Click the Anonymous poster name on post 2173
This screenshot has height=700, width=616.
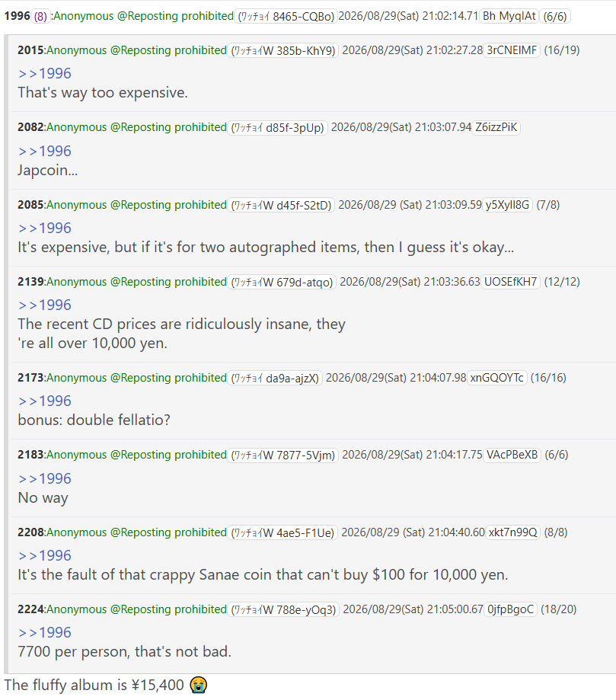coord(77,378)
